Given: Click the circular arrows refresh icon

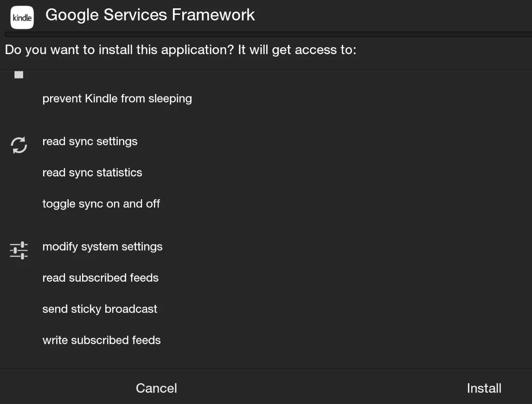Looking at the screenshot, I should pos(18,144).
